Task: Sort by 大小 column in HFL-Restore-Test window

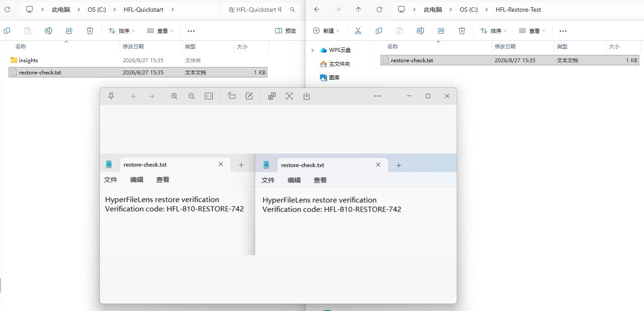Action: coord(614,46)
